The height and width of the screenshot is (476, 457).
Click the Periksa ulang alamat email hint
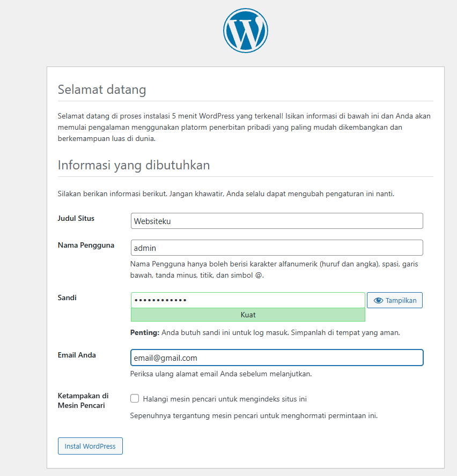221,374
